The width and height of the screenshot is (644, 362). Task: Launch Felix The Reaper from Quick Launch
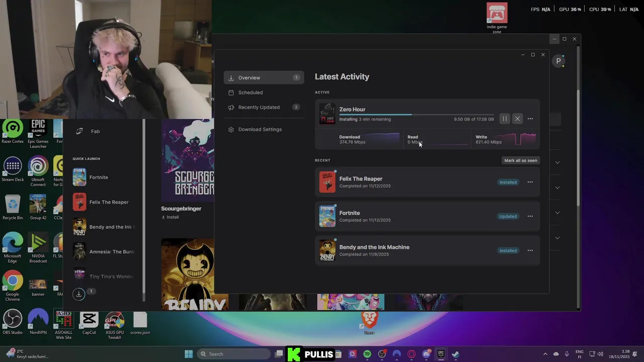[104, 202]
